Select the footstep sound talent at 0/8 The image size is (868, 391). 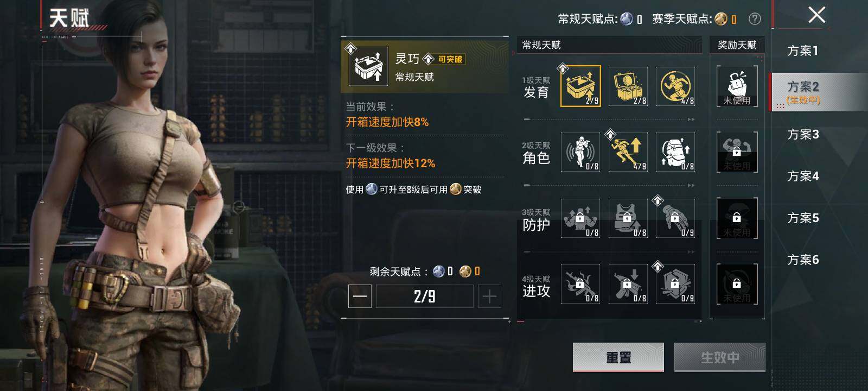coord(580,152)
